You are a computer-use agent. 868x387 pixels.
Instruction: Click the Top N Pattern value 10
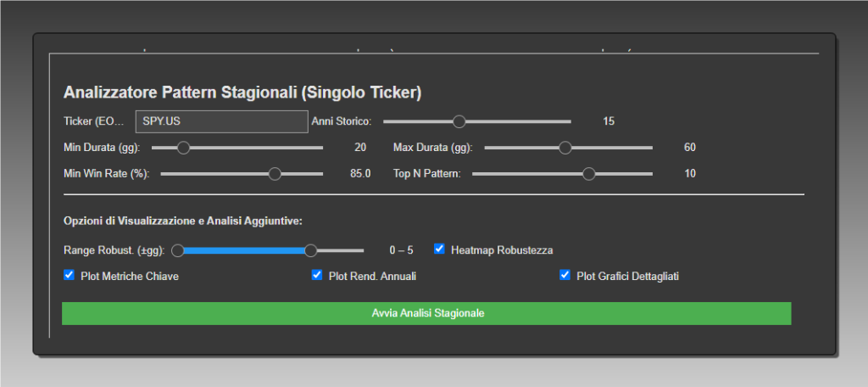[690, 174]
